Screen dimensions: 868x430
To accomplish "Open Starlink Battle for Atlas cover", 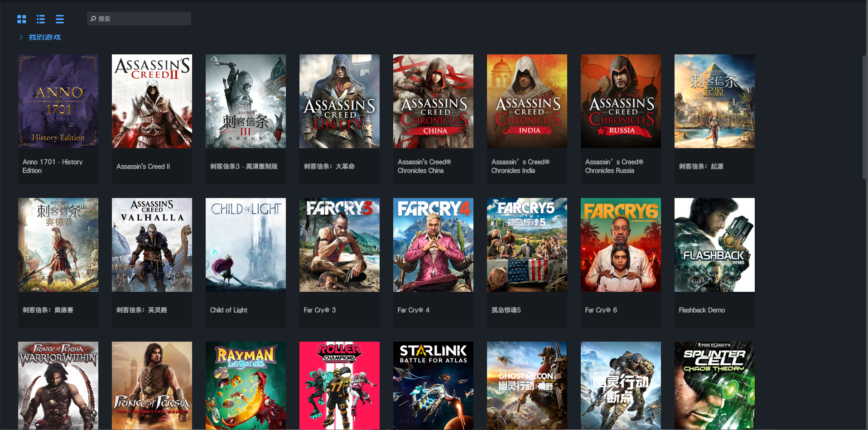I will (x=433, y=386).
